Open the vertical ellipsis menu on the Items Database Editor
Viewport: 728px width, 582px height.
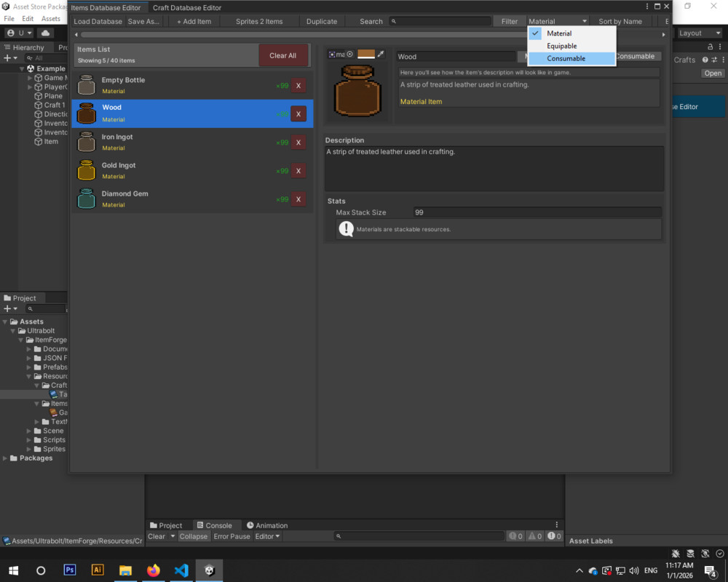647,7
